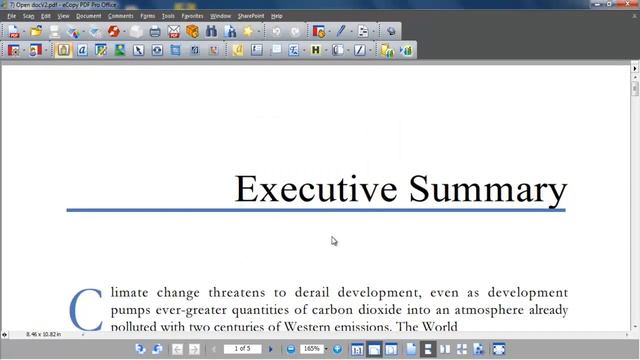Toggle the four-arrows view mode icon in bottom bar
Screen dimensions: 640x360
[462, 349]
